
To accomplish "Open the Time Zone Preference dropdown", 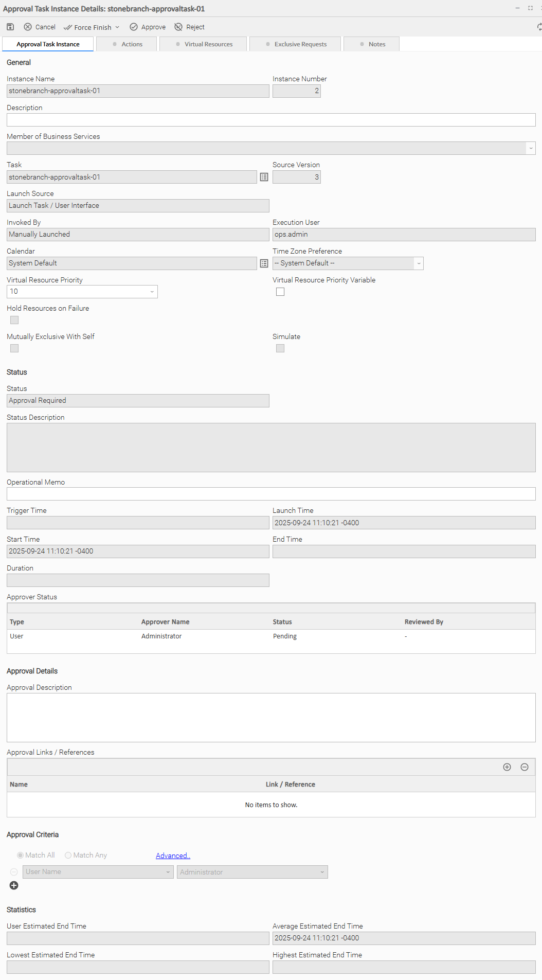I will [x=419, y=263].
